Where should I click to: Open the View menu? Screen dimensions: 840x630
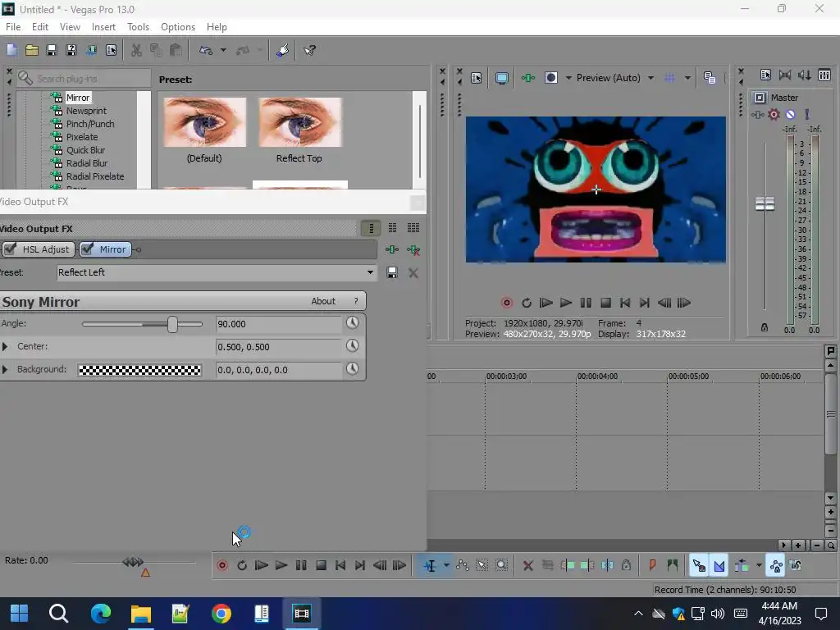[x=70, y=27]
